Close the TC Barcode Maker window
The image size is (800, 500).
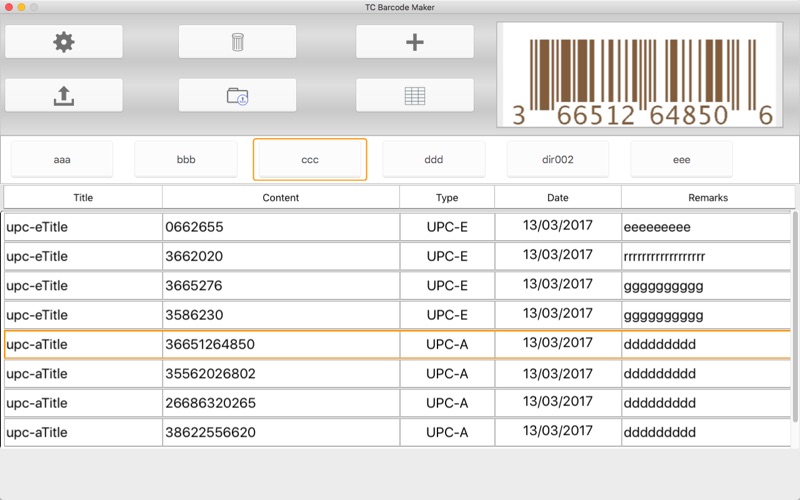[9, 7]
